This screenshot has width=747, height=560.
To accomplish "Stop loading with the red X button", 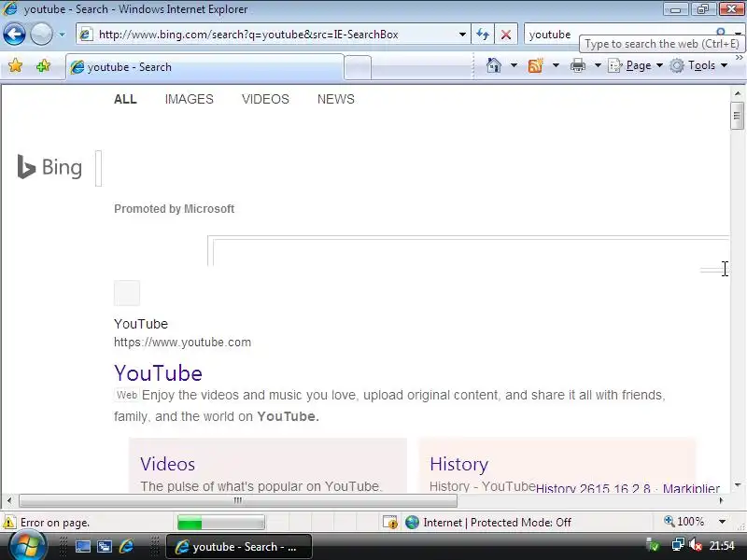I will click(x=506, y=35).
